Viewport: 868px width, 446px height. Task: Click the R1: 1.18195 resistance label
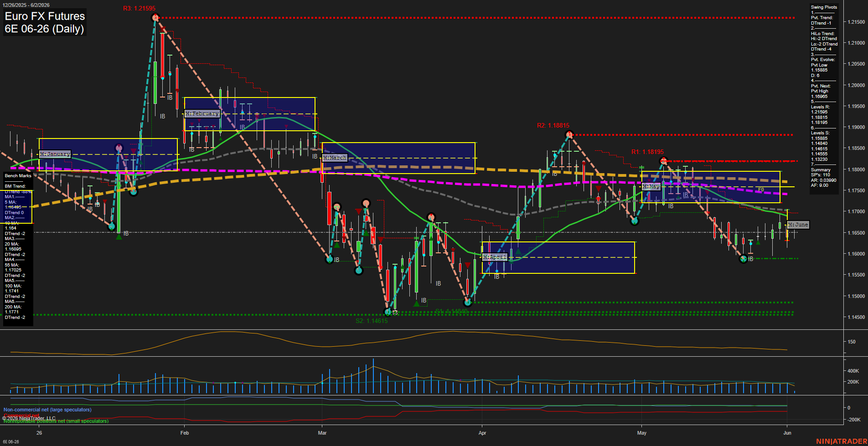(647, 152)
